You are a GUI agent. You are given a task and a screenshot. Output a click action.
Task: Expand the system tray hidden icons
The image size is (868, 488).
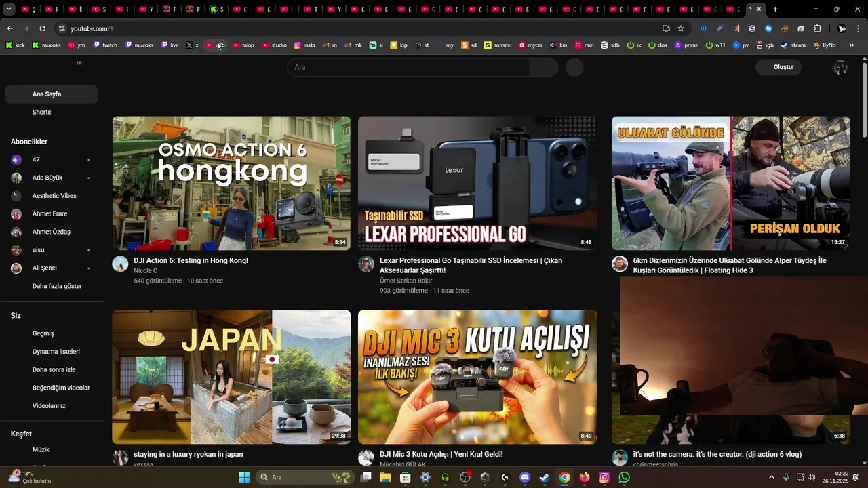[771, 477]
